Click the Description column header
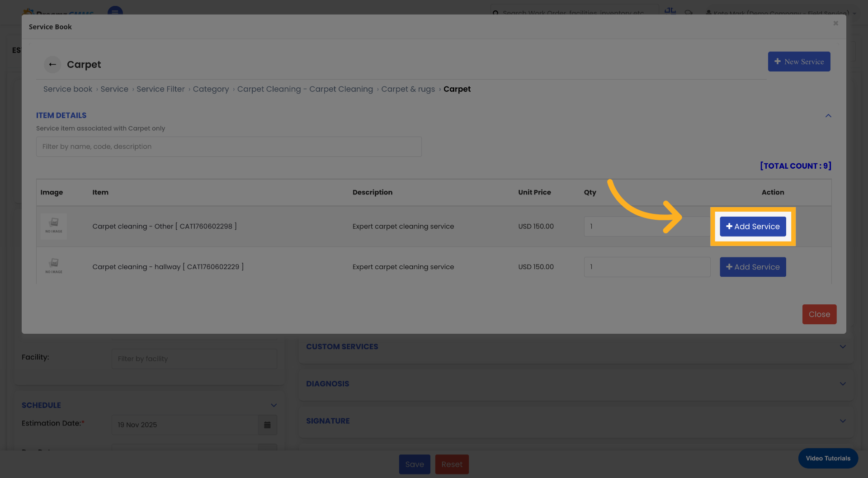Viewport: 868px width, 478px height. point(373,192)
